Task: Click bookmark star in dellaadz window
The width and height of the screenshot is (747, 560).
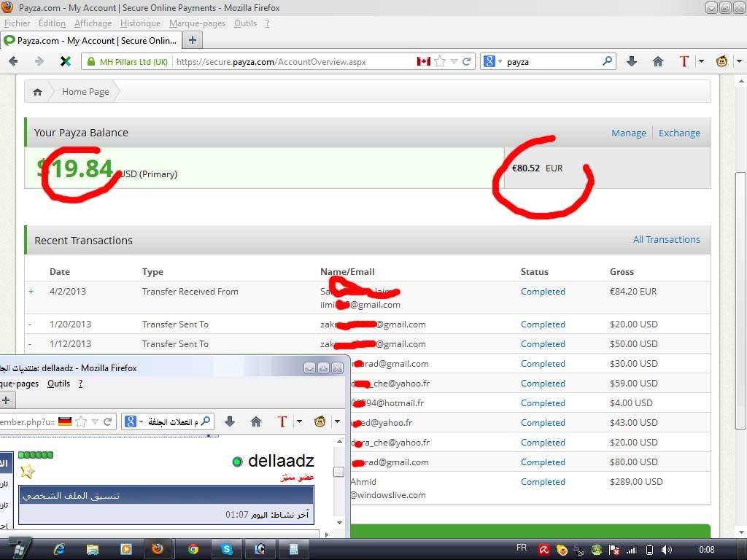Action: (82, 421)
